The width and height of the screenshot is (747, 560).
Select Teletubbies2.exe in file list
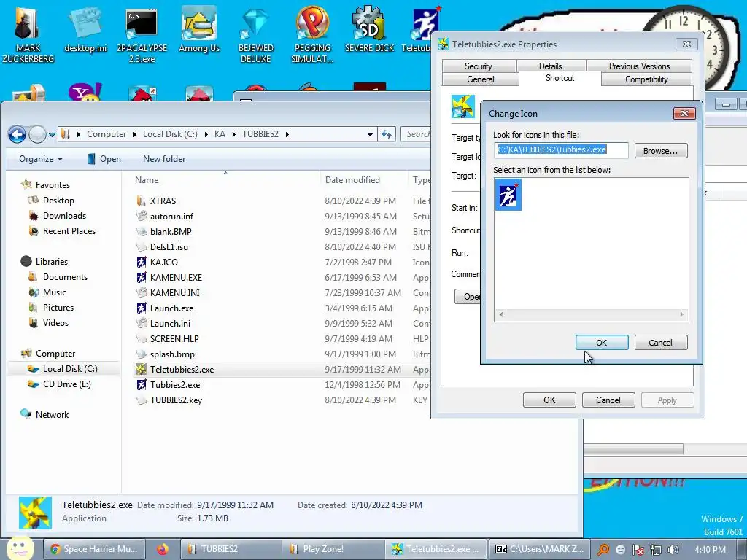[x=182, y=370]
